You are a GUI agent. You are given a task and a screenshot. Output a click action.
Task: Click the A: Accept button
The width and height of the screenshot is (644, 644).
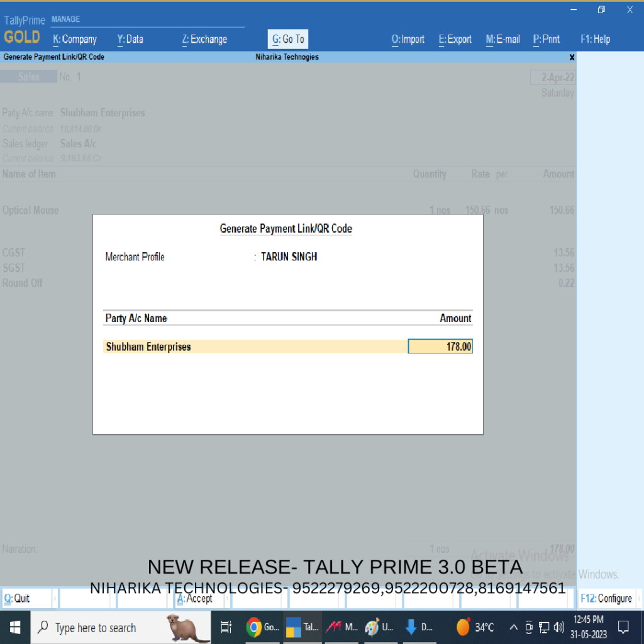199,599
